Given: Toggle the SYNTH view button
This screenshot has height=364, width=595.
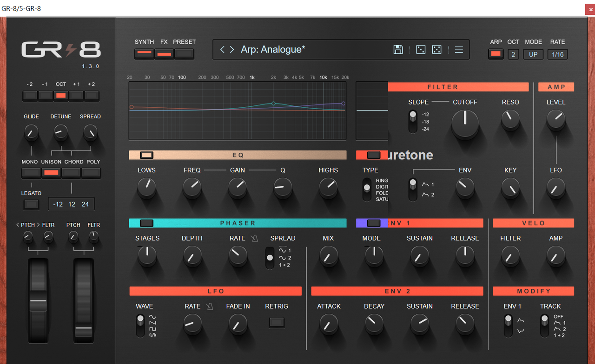Looking at the screenshot, I should 144,53.
